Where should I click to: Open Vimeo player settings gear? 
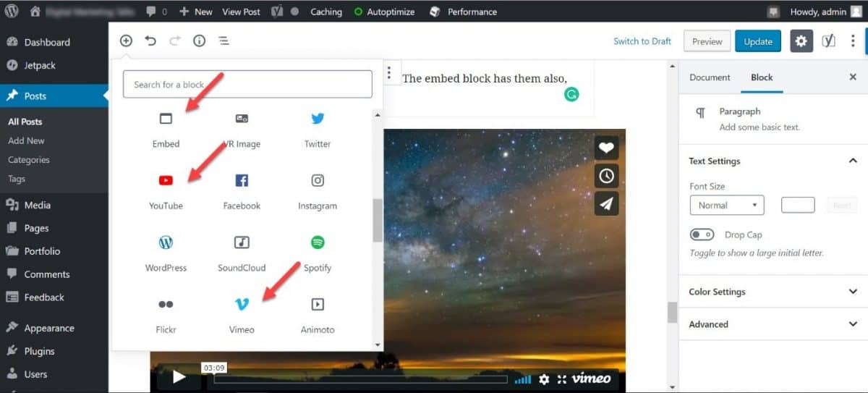(544, 379)
